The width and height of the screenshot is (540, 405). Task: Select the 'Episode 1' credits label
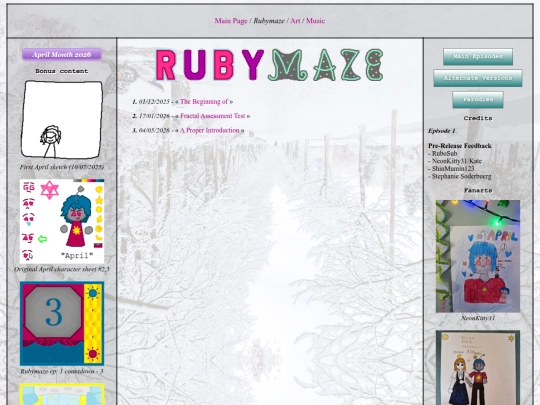coord(442,131)
